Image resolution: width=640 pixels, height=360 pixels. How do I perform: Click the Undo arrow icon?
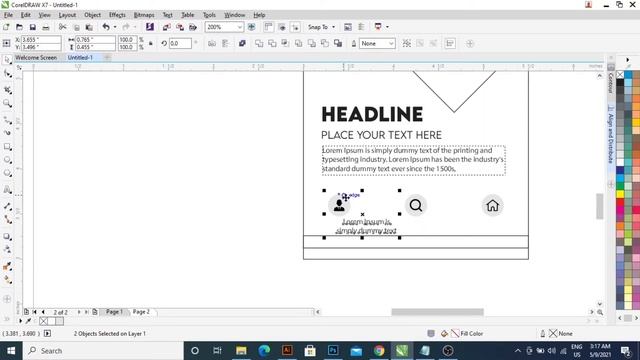coord(106,27)
